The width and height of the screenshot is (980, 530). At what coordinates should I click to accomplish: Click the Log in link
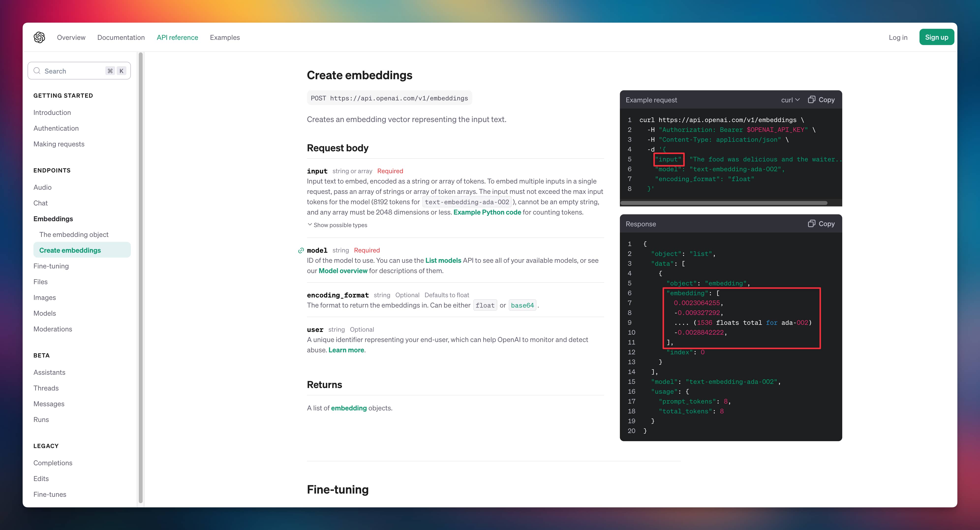point(898,37)
